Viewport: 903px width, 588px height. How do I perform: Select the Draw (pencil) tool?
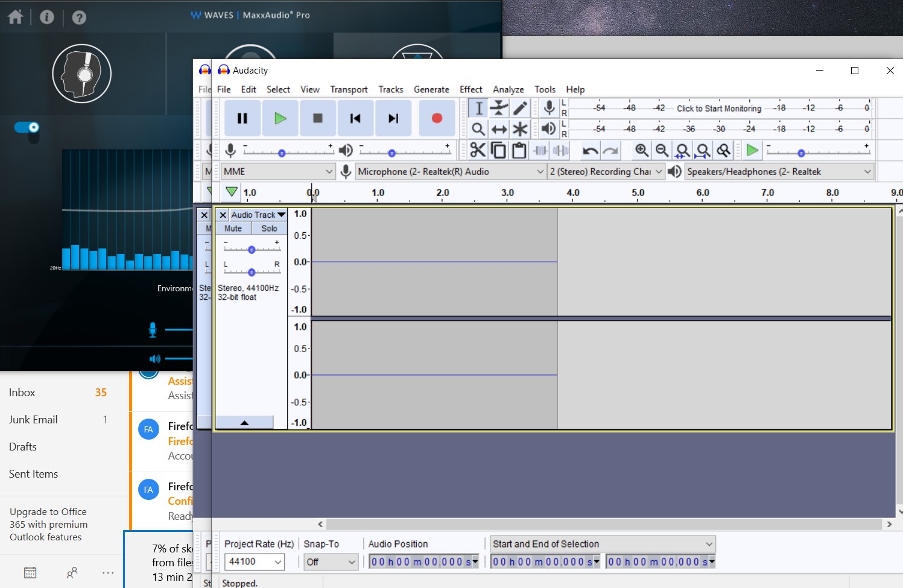coord(519,108)
